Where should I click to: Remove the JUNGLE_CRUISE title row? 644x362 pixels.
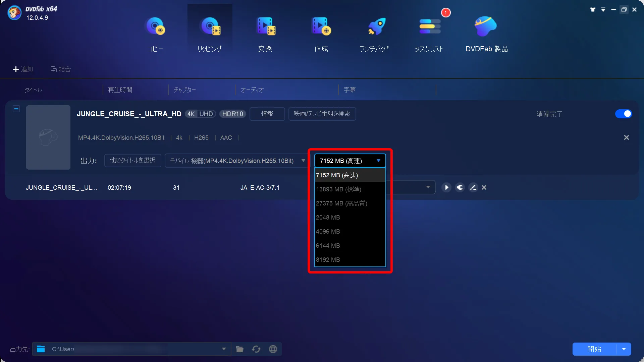coord(484,187)
